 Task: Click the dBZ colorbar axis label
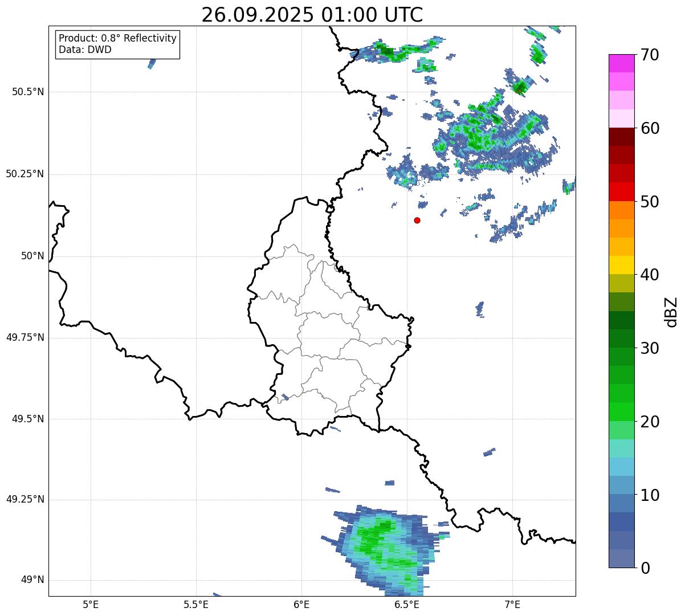[x=671, y=312]
